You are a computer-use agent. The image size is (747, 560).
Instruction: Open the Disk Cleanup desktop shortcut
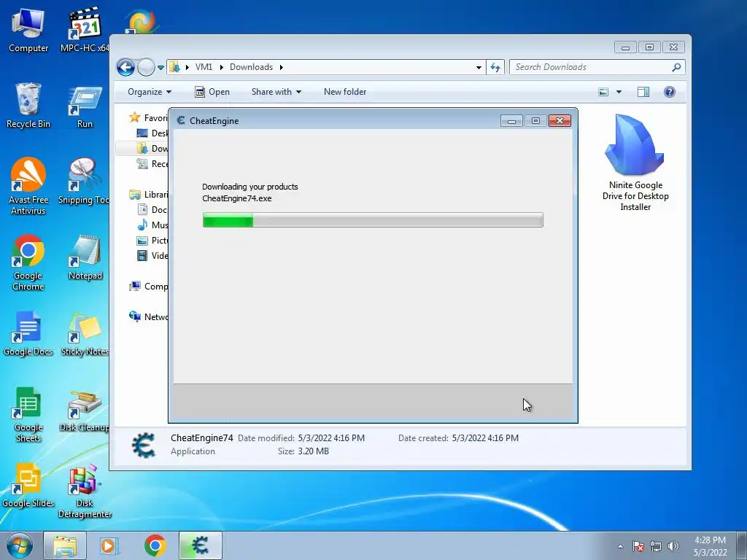click(x=84, y=411)
